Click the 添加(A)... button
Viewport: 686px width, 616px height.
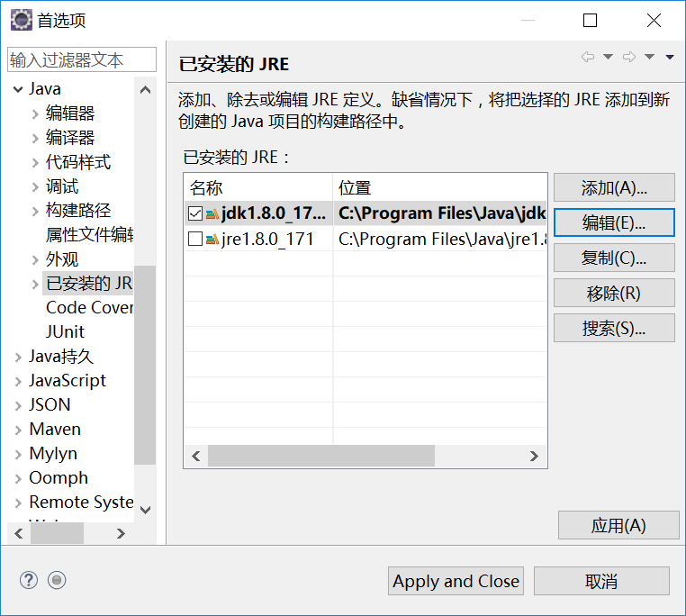(614, 188)
